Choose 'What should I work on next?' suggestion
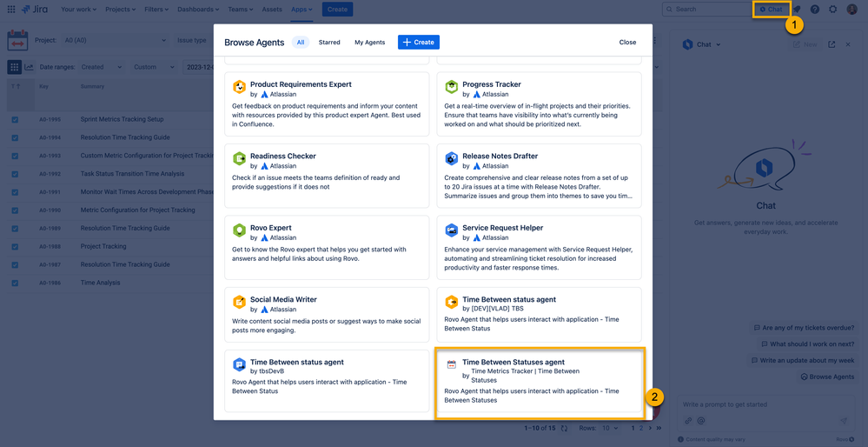Image resolution: width=868 pixels, height=447 pixels. (807, 344)
